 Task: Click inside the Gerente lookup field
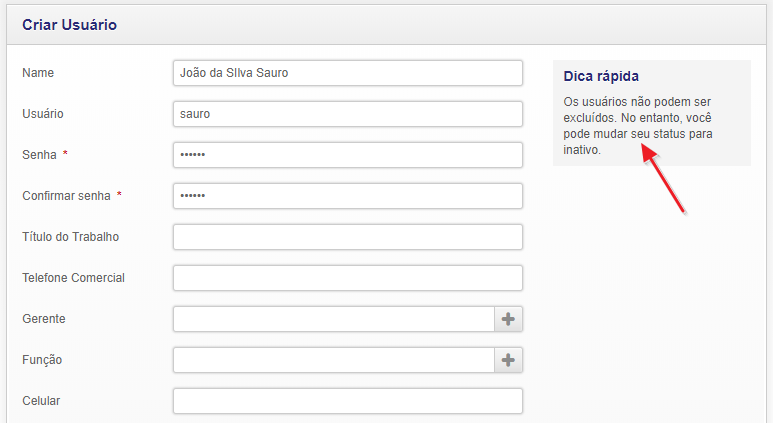pyautogui.click(x=333, y=319)
